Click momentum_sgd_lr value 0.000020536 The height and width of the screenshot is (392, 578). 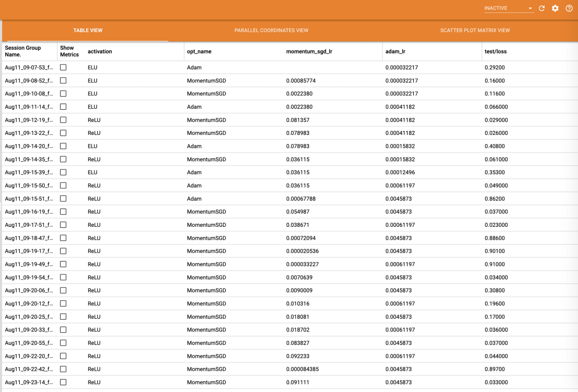(302, 251)
